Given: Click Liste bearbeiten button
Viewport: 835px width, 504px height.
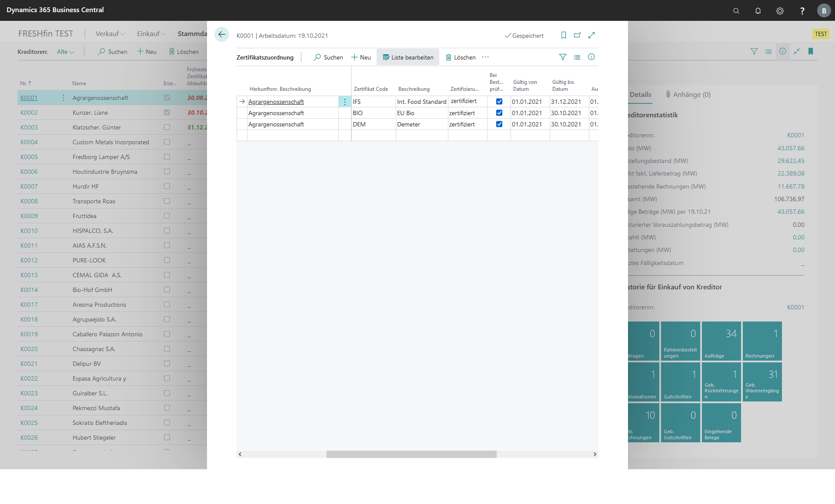Looking at the screenshot, I should 408,57.
